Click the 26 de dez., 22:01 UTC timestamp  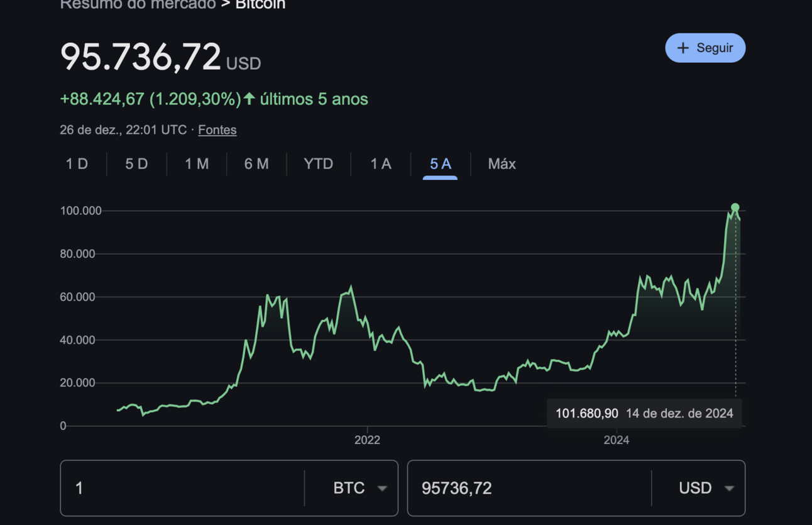point(123,130)
